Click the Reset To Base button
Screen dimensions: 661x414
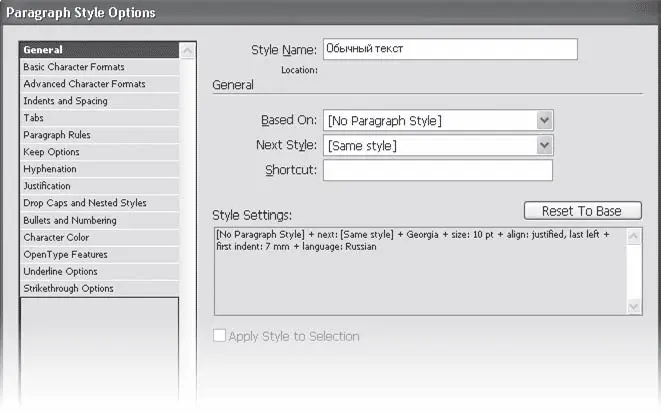pos(582,211)
